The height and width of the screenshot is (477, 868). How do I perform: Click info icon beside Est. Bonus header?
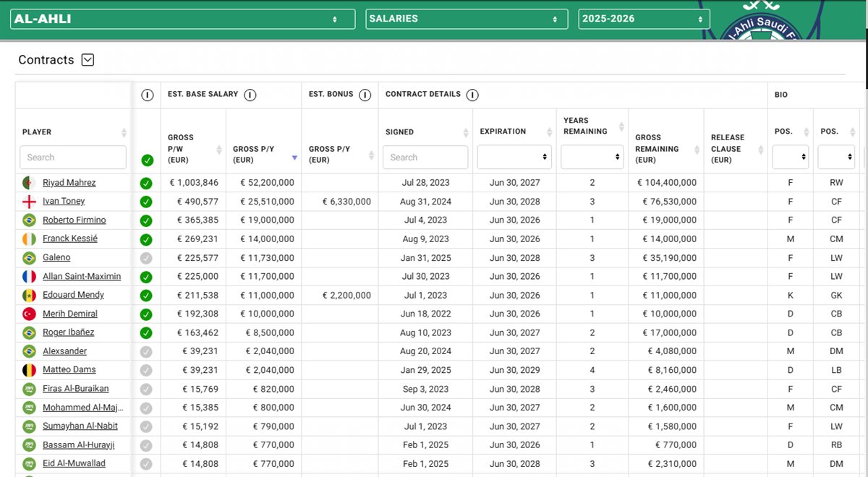click(365, 95)
